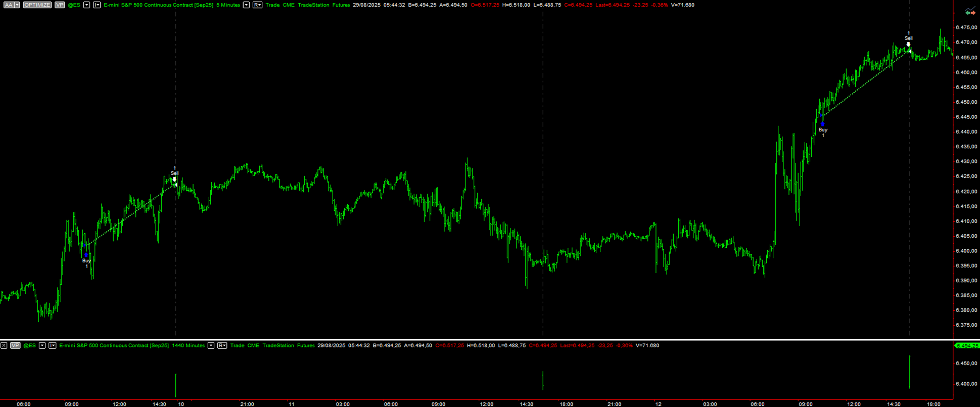This screenshot has height=407, width=980.
Task: Click the AA automation button in top chart
Action: [x=8, y=5]
